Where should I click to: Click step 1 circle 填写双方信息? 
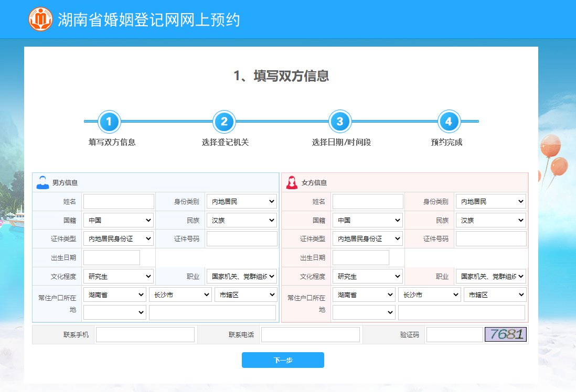[x=109, y=122]
